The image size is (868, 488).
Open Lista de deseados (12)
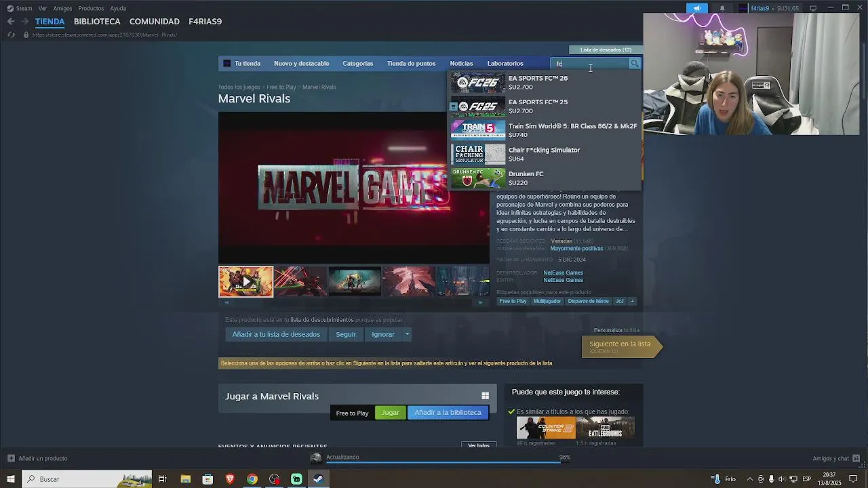click(606, 49)
